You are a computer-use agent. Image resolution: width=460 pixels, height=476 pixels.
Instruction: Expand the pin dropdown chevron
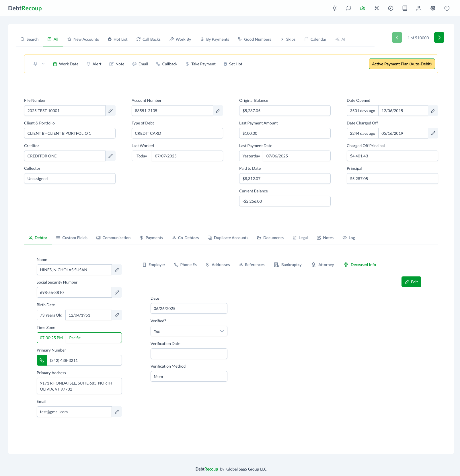pos(43,64)
